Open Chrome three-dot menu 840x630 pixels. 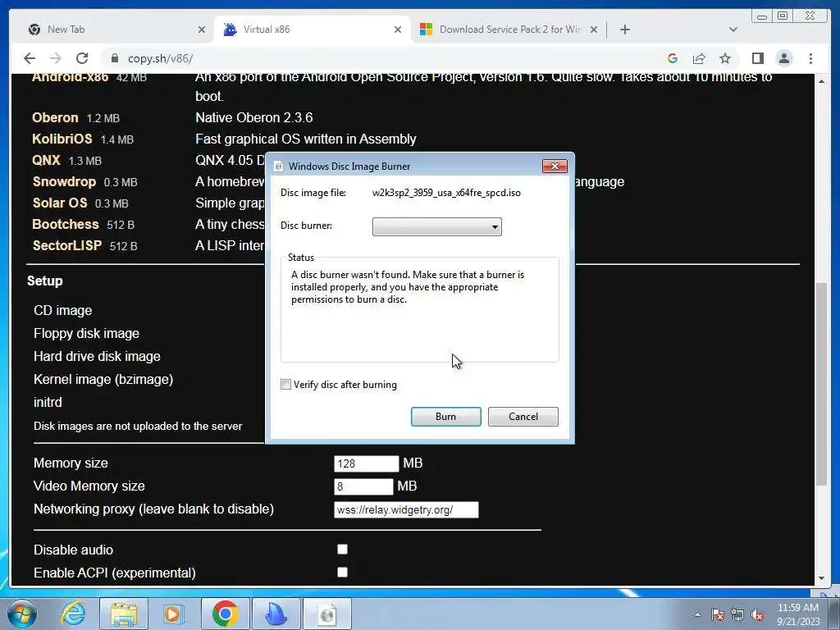(810, 58)
